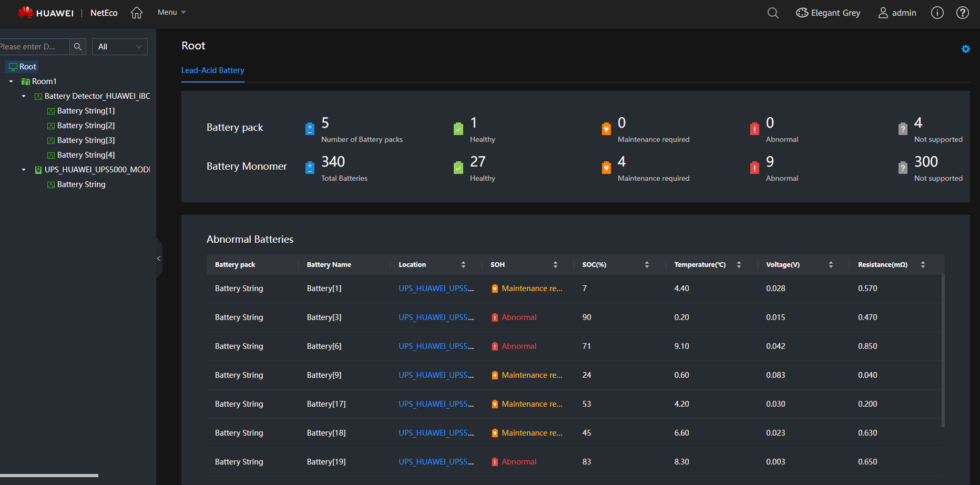This screenshot has width=980, height=485.
Task: Click the admin user icon
Action: click(x=883, y=13)
